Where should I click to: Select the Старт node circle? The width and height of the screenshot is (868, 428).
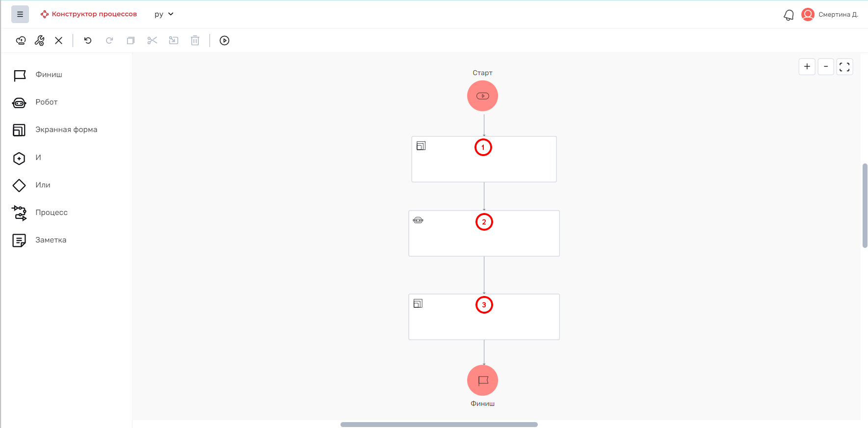pos(483,96)
